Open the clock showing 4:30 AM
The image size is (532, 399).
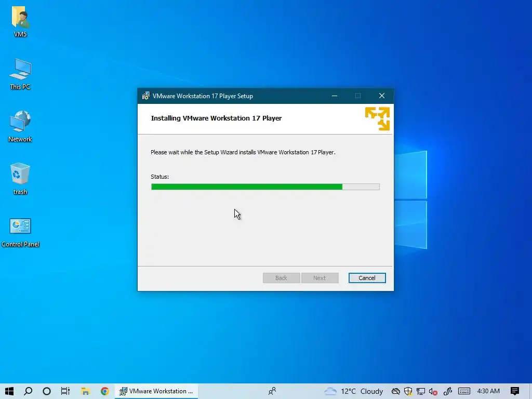[488, 391]
